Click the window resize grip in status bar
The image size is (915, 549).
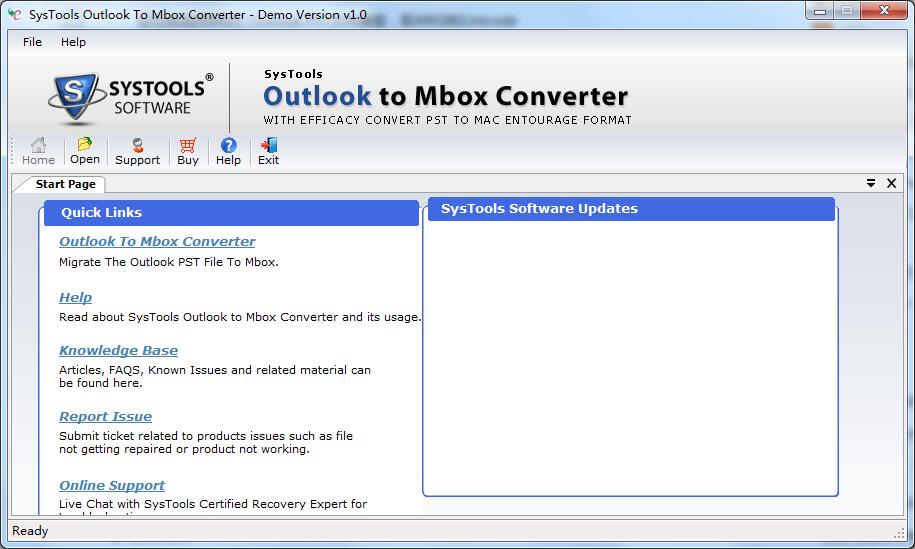coord(899,533)
